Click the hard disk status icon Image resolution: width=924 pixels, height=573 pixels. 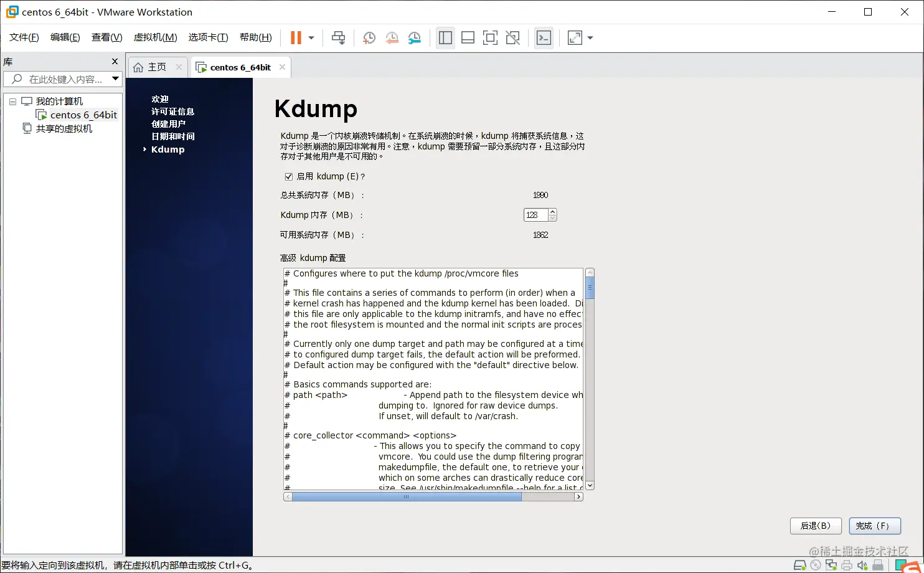pyautogui.click(x=800, y=566)
